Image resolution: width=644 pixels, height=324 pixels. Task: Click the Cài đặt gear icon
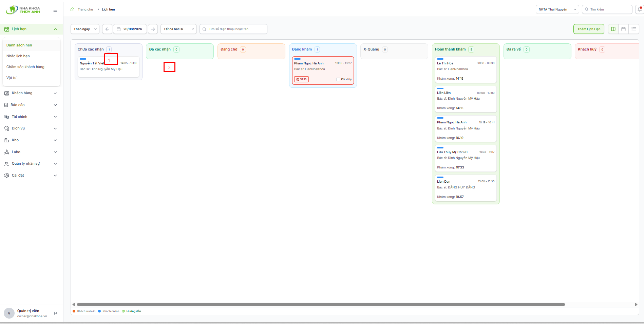click(7, 176)
